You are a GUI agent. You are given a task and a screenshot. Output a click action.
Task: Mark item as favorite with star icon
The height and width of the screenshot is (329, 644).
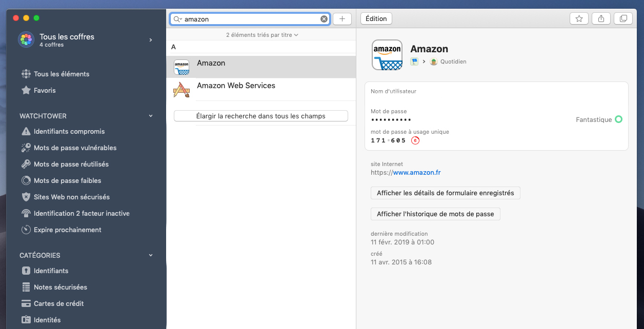point(579,18)
